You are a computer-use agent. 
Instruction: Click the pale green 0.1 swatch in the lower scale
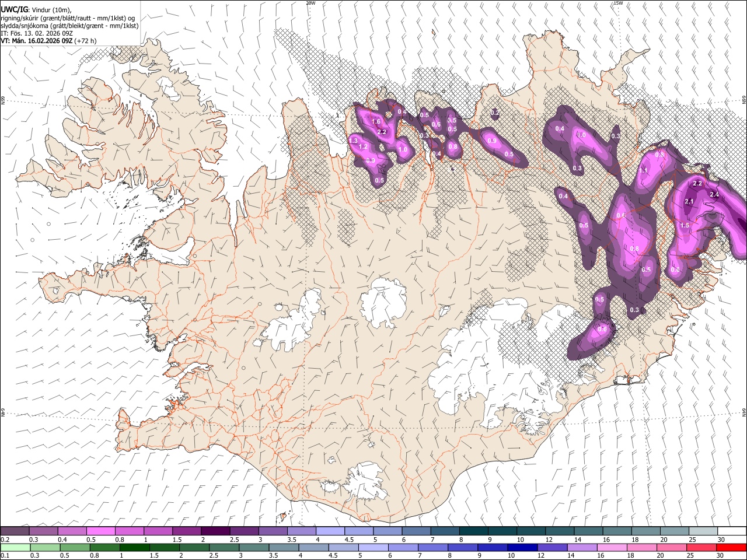tap(15, 547)
